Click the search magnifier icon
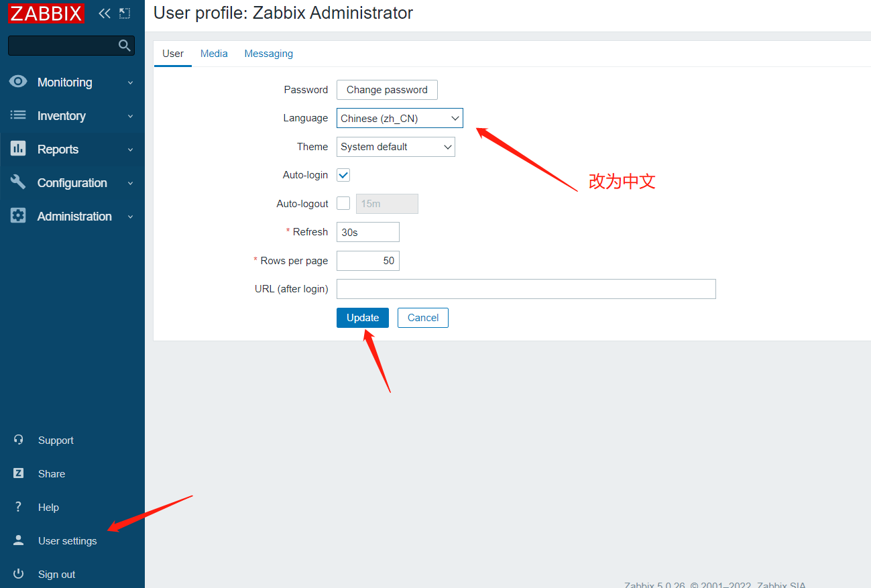871x588 pixels. click(x=124, y=45)
